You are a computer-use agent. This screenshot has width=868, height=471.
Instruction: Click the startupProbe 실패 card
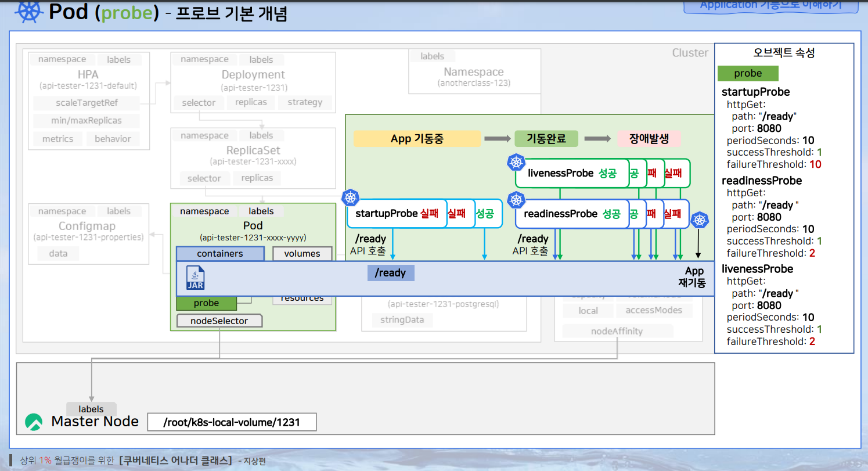pyautogui.click(x=397, y=214)
